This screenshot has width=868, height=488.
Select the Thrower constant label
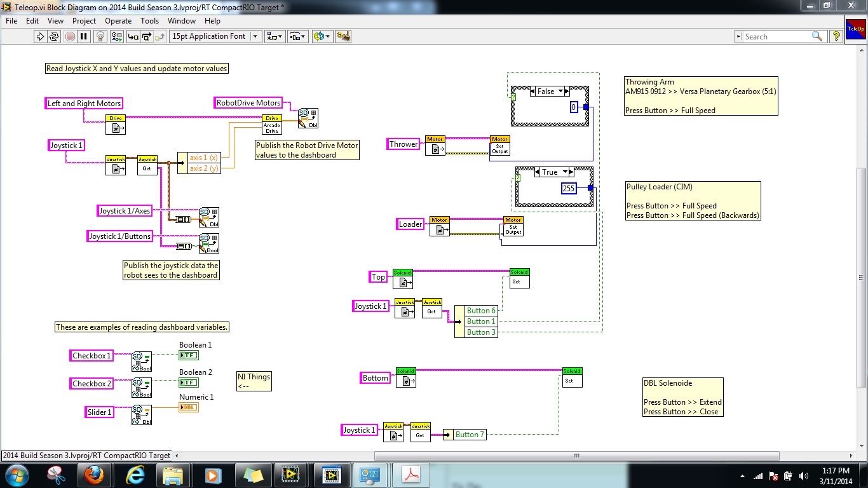tap(404, 144)
